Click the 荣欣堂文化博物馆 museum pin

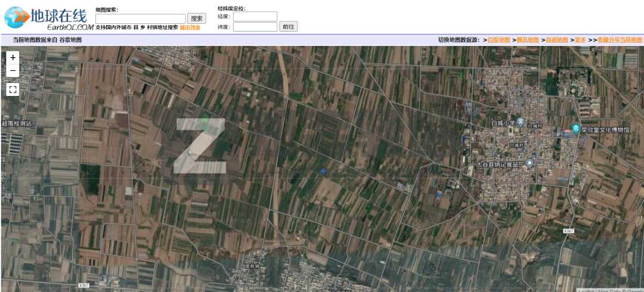[575, 128]
